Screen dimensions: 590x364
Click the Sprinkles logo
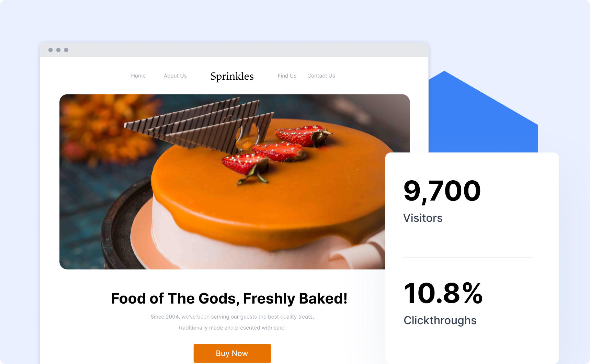tap(232, 76)
